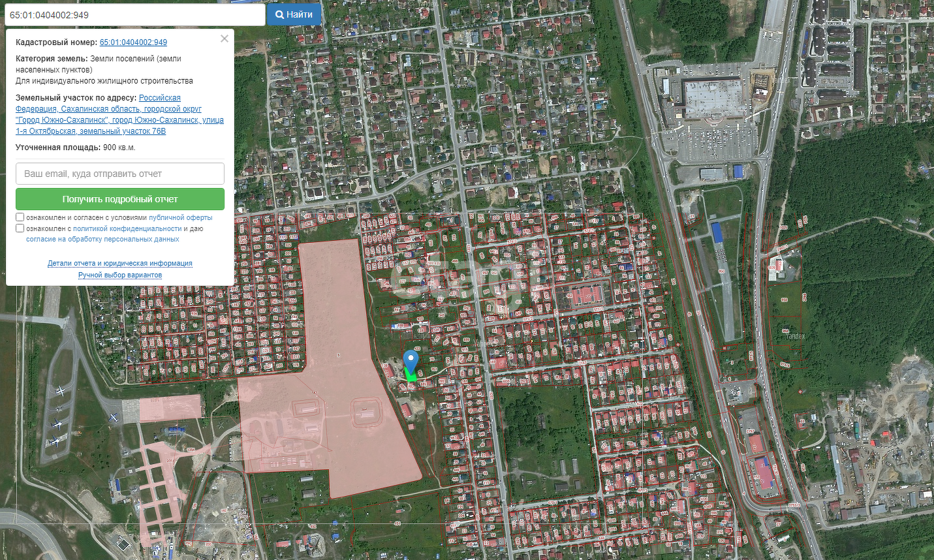The image size is (934, 560).
Task: Open согласие на обработку персональных данных link
Action: pyautogui.click(x=102, y=239)
